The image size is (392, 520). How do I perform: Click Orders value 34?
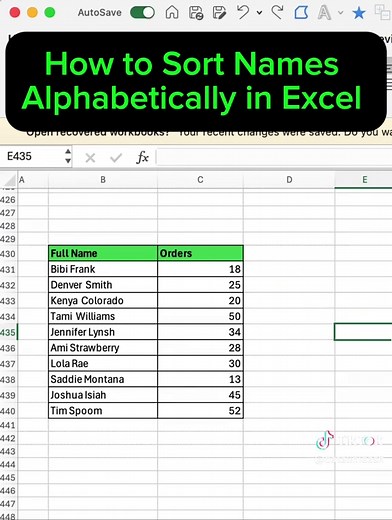[200, 332]
